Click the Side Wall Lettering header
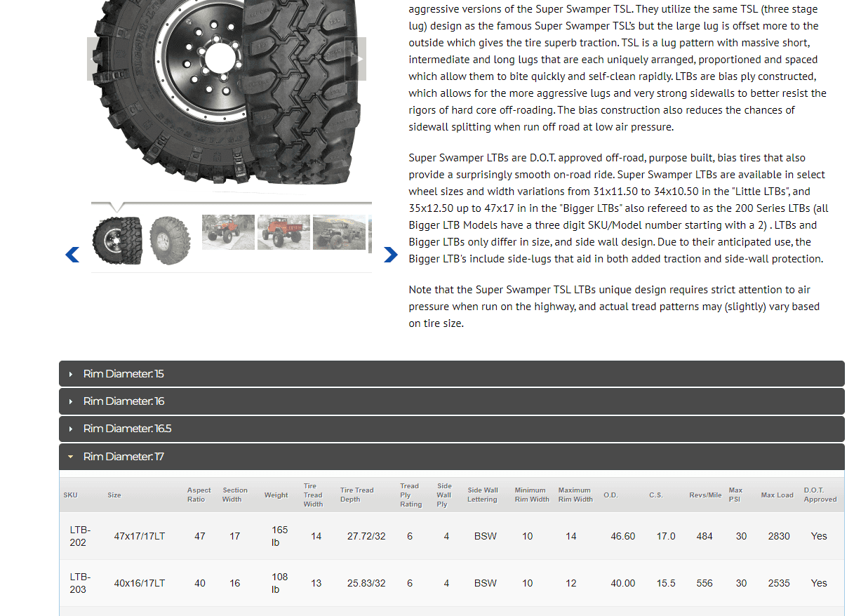Screen dimensions: 868x616 [x=483, y=495]
